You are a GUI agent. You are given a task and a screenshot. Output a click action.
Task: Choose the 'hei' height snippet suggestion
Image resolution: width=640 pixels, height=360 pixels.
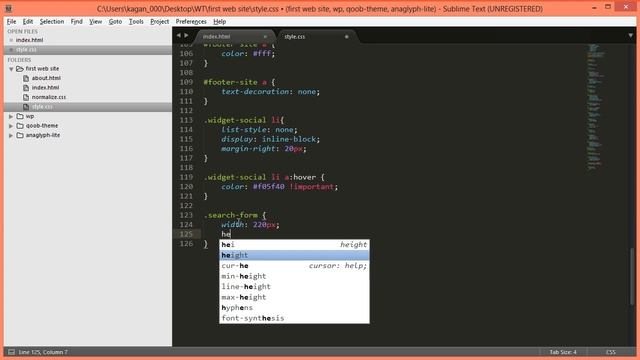[294, 244]
